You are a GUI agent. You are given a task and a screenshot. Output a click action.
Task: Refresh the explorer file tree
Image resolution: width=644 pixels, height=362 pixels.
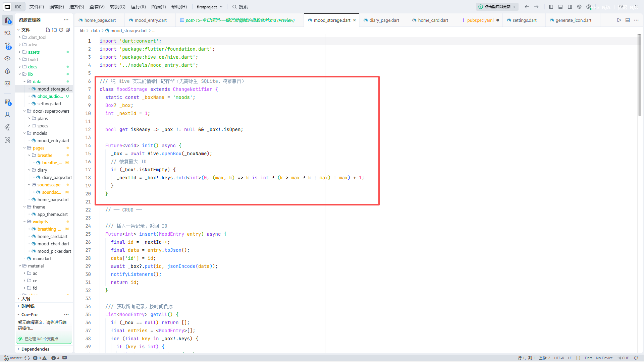(61, 30)
